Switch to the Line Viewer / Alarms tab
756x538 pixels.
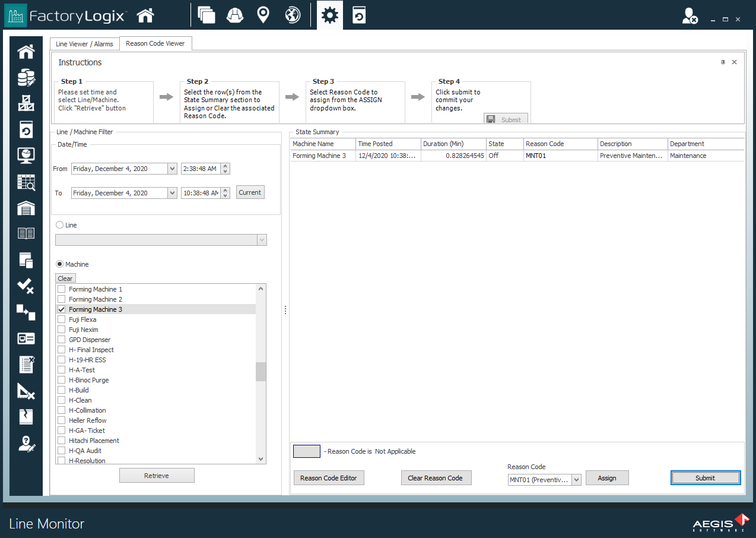click(84, 43)
